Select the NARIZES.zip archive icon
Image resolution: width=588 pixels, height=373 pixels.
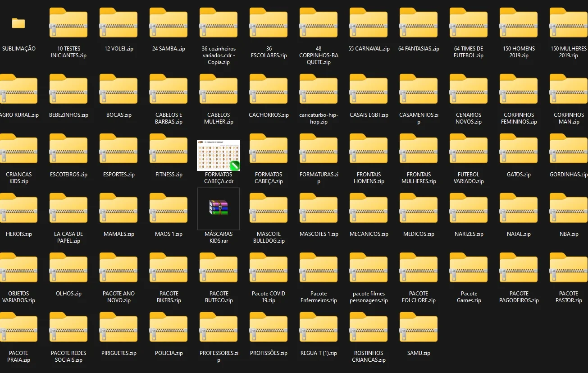pos(469,208)
